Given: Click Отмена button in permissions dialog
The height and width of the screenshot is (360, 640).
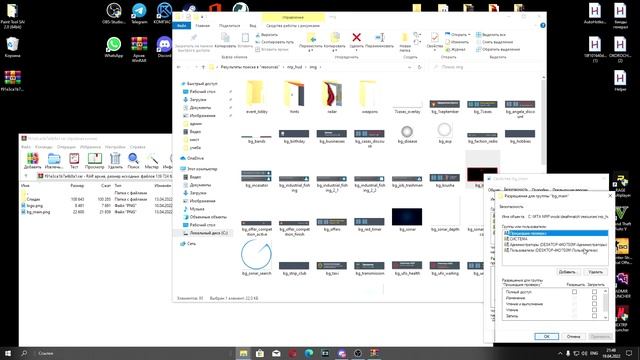Looking at the screenshot, I should tap(573, 336).
